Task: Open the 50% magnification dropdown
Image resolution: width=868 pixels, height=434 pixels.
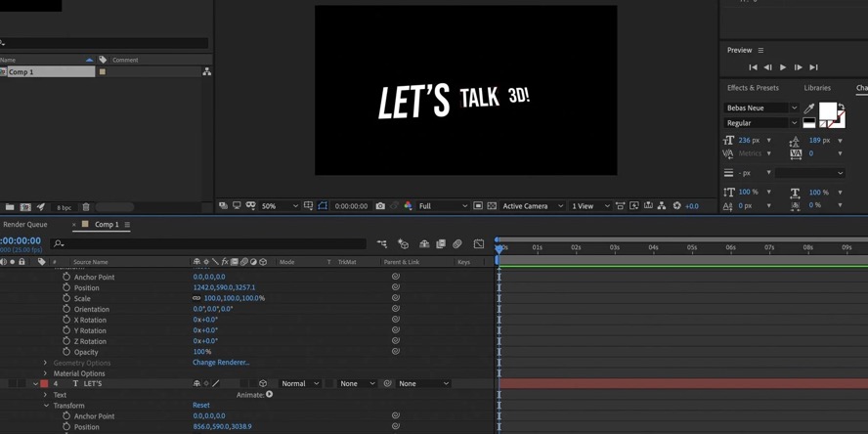Action: click(x=281, y=206)
